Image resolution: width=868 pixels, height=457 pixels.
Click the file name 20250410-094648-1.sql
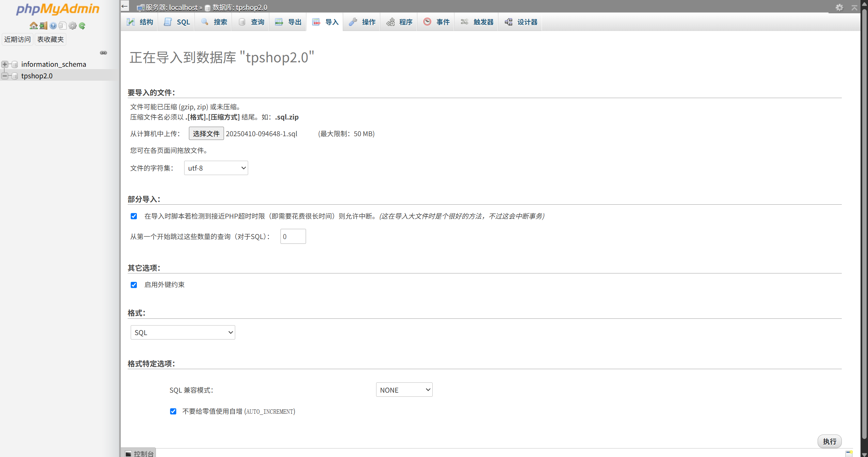[x=261, y=134]
